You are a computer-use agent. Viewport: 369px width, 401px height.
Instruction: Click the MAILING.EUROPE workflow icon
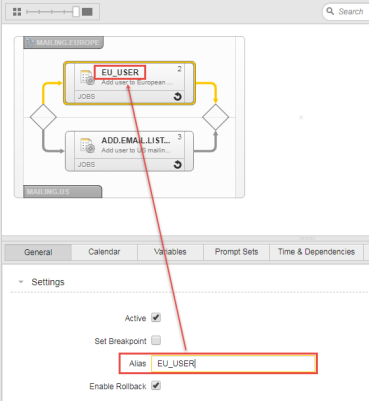point(30,43)
